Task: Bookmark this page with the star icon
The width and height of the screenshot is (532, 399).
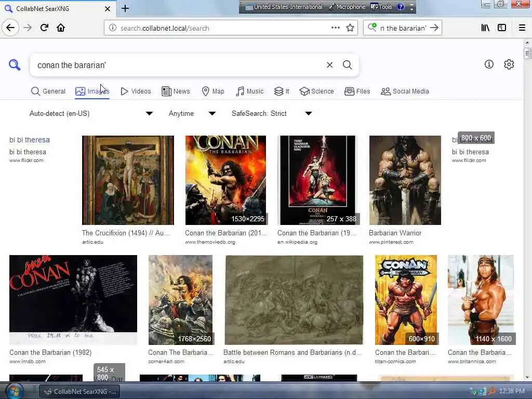Action: (x=350, y=28)
